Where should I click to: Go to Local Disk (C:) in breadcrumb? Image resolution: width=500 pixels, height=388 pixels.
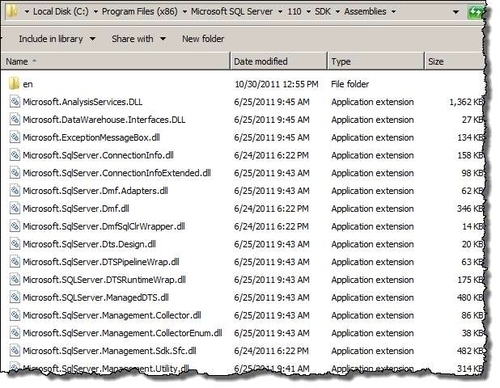pos(61,12)
